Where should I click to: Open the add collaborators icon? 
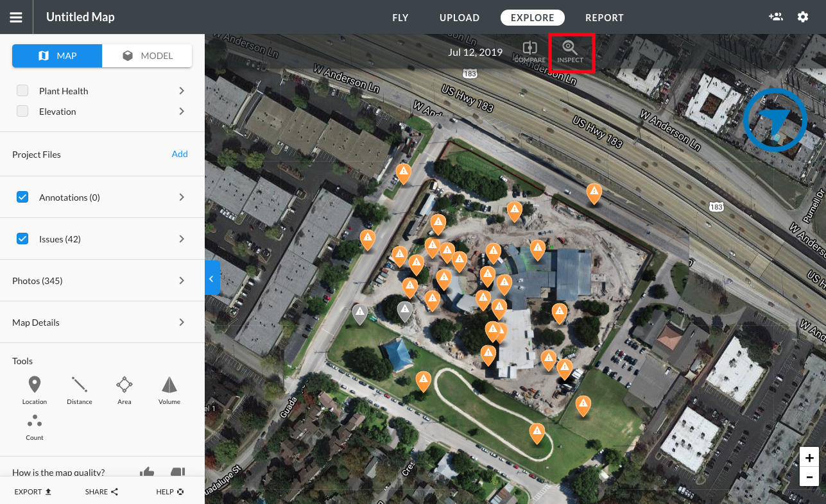tap(775, 17)
